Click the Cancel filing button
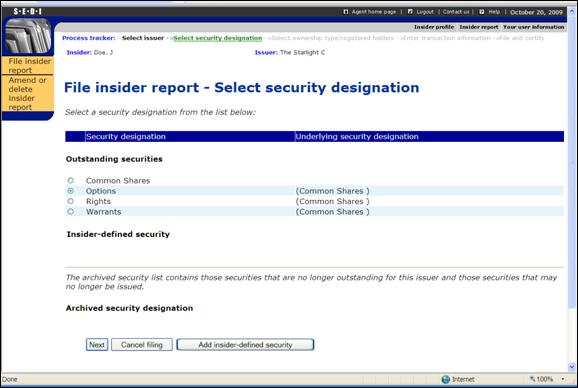 [x=142, y=345]
